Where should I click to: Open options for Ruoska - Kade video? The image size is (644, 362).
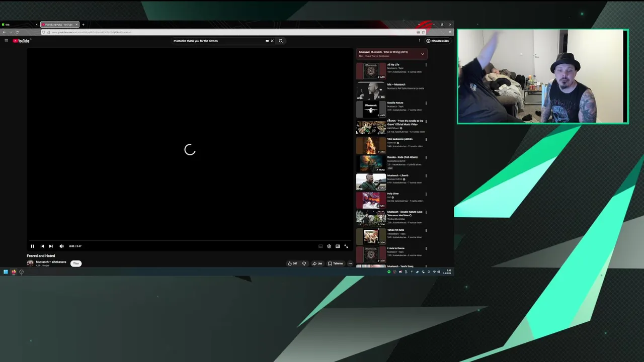426,157
